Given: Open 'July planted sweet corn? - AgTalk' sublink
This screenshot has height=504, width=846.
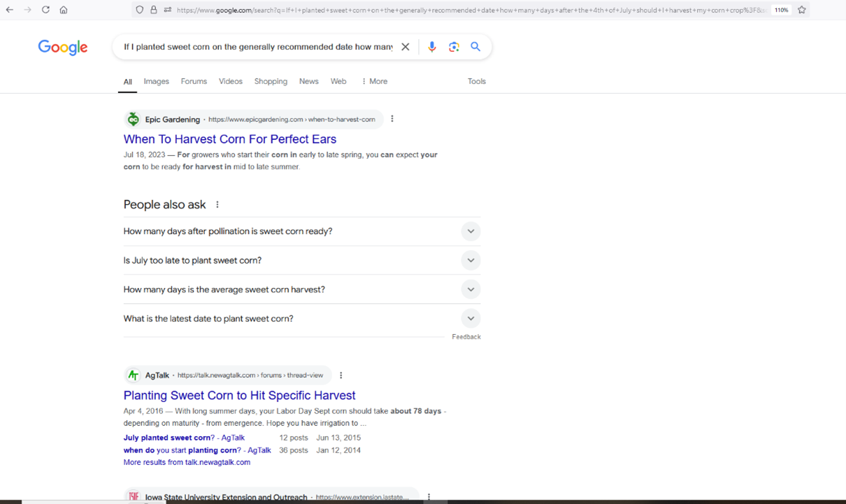Looking at the screenshot, I should coord(184,438).
